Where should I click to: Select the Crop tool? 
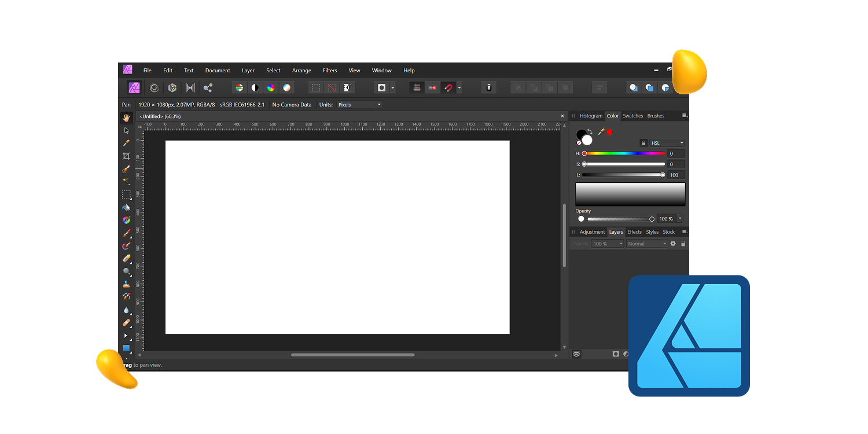click(x=126, y=156)
